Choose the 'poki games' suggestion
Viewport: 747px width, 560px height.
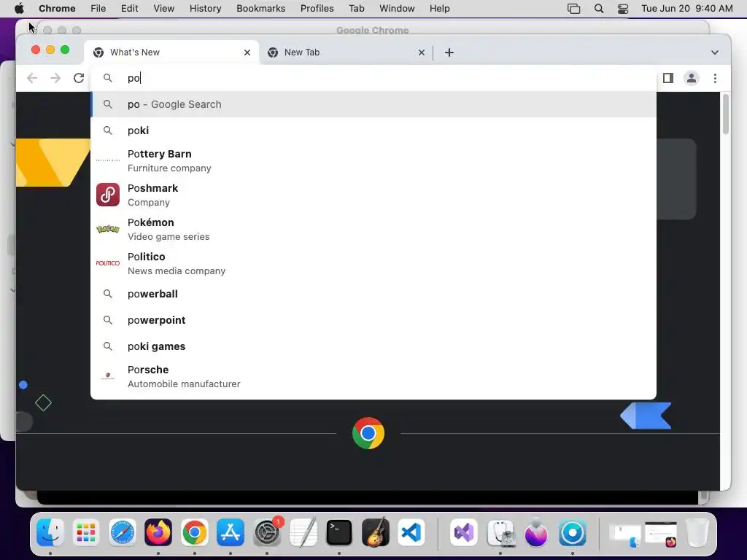click(373, 346)
